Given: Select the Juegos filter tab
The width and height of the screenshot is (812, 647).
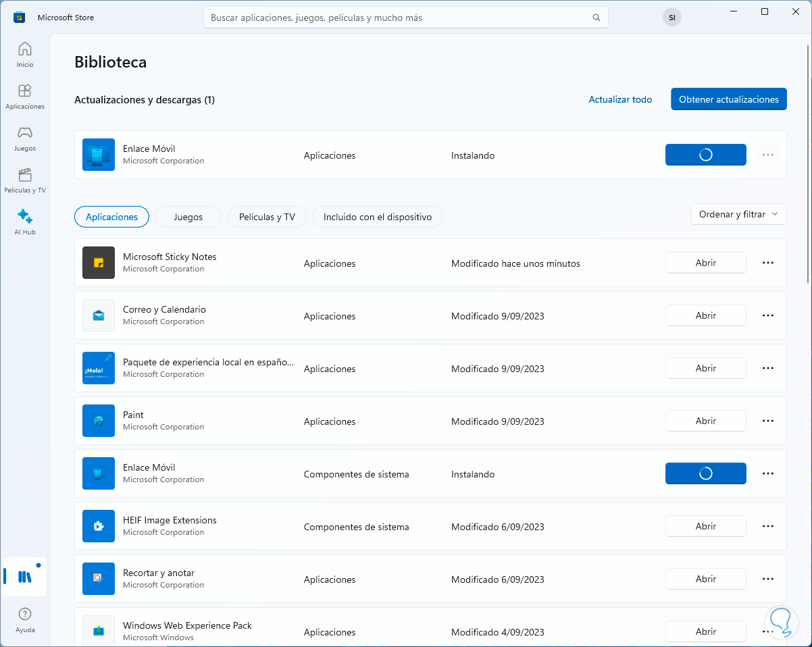Looking at the screenshot, I should pyautogui.click(x=188, y=217).
